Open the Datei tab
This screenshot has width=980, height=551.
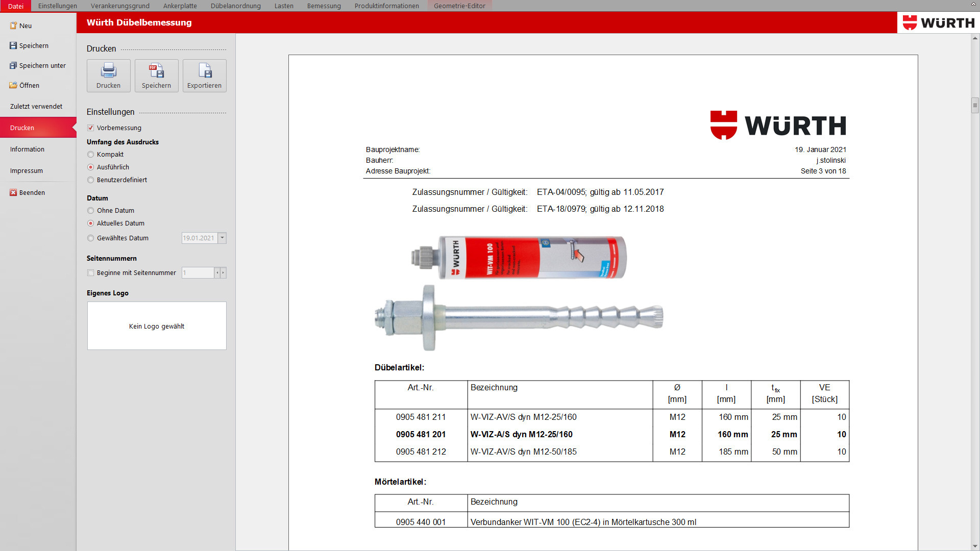point(16,6)
